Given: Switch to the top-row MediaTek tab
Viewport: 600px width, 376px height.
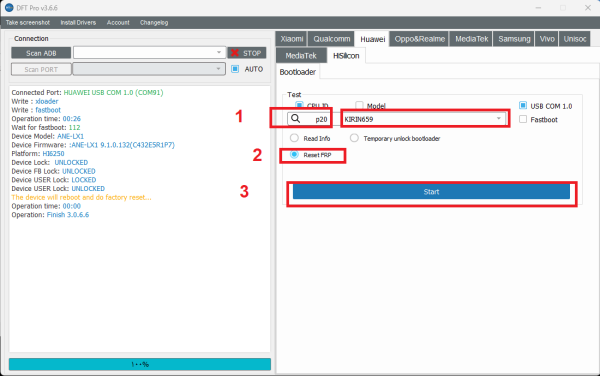Looking at the screenshot, I should point(471,39).
